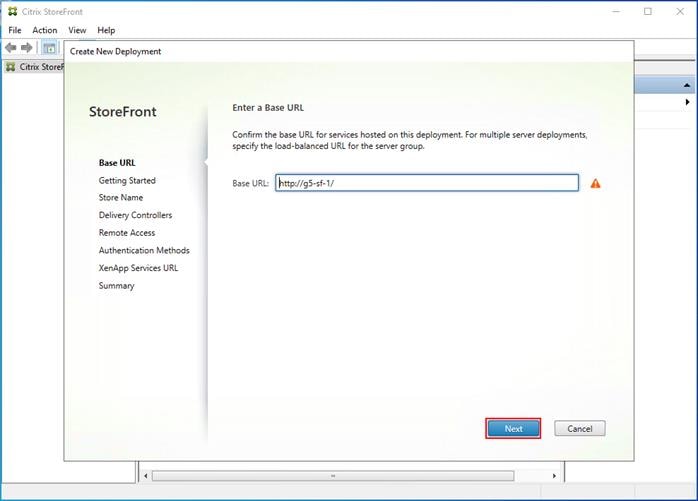This screenshot has height=501, width=698.
Task: Select the Summary wizard step
Action: 116,285
